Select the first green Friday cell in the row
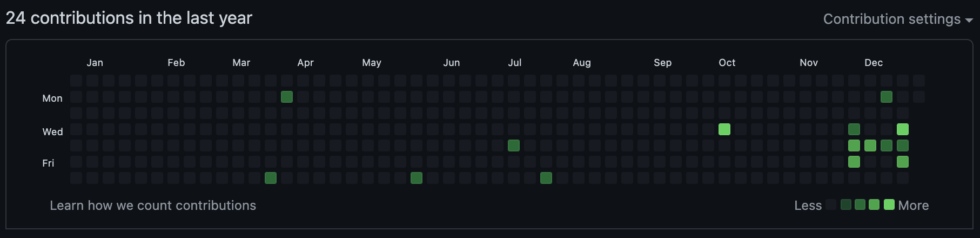The width and height of the screenshot is (980, 238). coord(854,162)
